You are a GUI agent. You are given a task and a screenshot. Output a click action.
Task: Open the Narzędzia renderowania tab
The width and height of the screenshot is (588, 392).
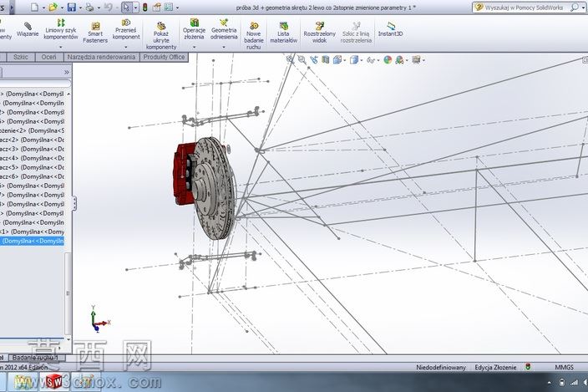point(101,57)
